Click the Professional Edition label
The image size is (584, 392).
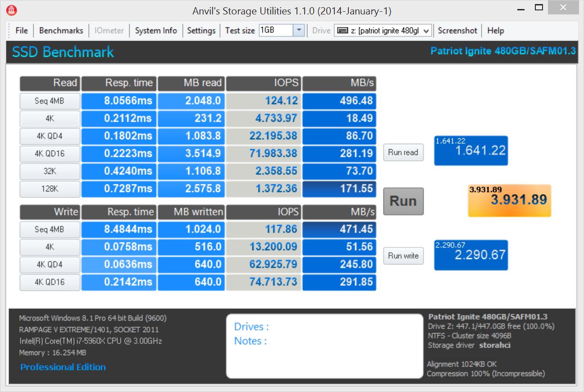click(63, 367)
